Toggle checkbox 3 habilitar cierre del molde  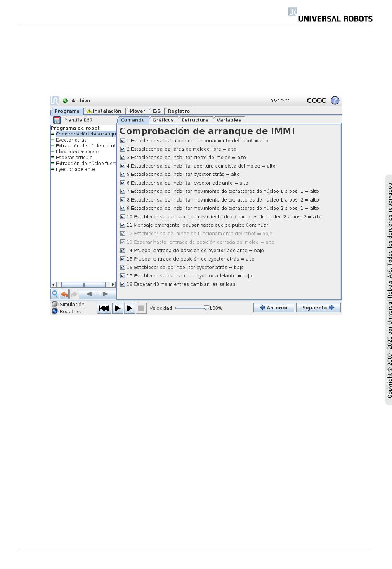coord(123,157)
